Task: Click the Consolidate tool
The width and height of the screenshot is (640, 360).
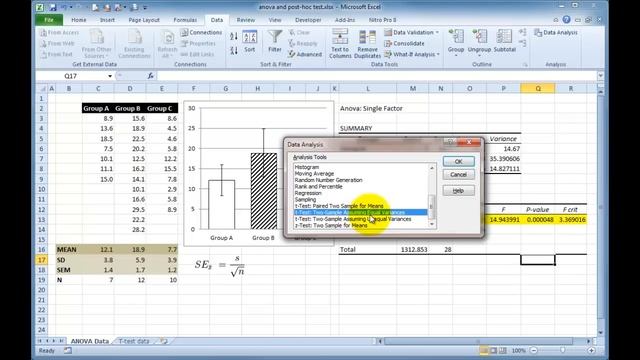Action: click(x=404, y=43)
